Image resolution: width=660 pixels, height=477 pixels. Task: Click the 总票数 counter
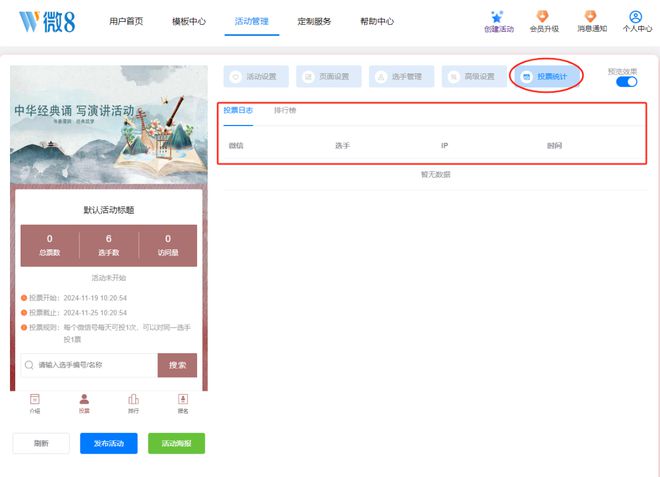(x=50, y=245)
